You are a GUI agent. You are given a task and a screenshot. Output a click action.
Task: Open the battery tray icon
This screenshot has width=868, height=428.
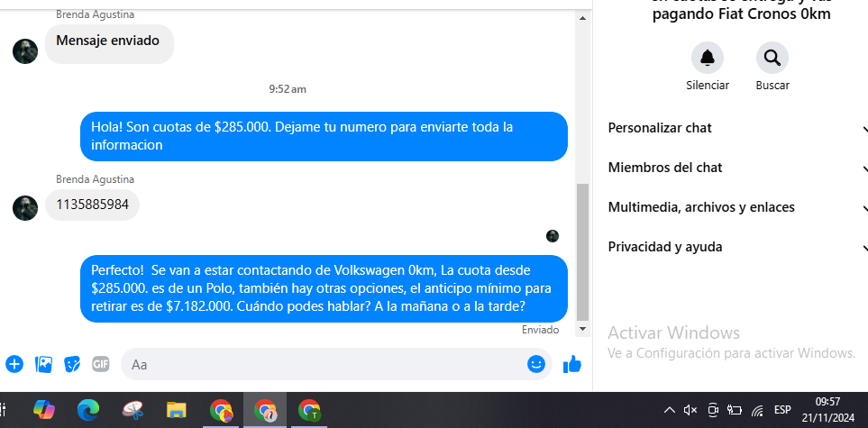tap(735, 410)
